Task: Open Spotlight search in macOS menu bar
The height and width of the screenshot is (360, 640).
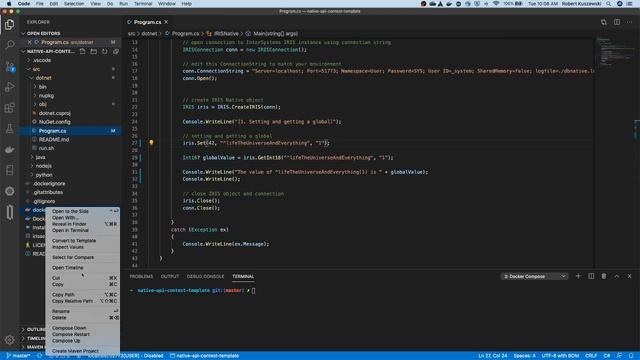Action: click(x=609, y=4)
